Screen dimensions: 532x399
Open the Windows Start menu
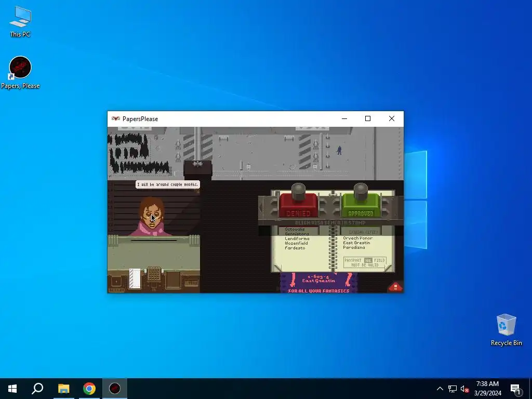pos(12,389)
